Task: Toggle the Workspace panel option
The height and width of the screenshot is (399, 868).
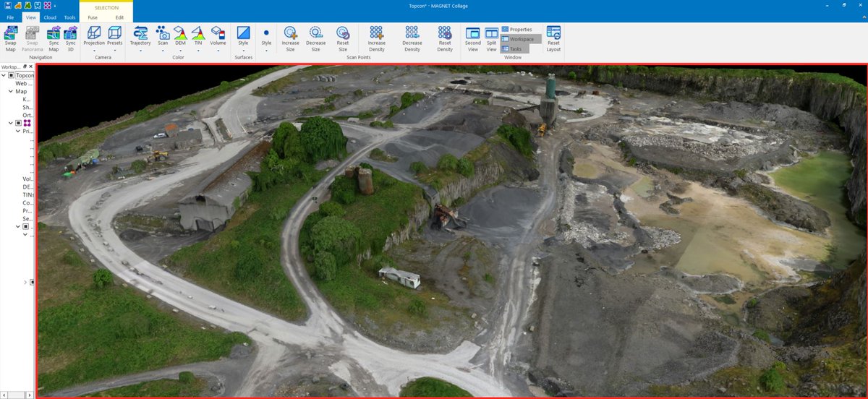Action: tap(521, 39)
